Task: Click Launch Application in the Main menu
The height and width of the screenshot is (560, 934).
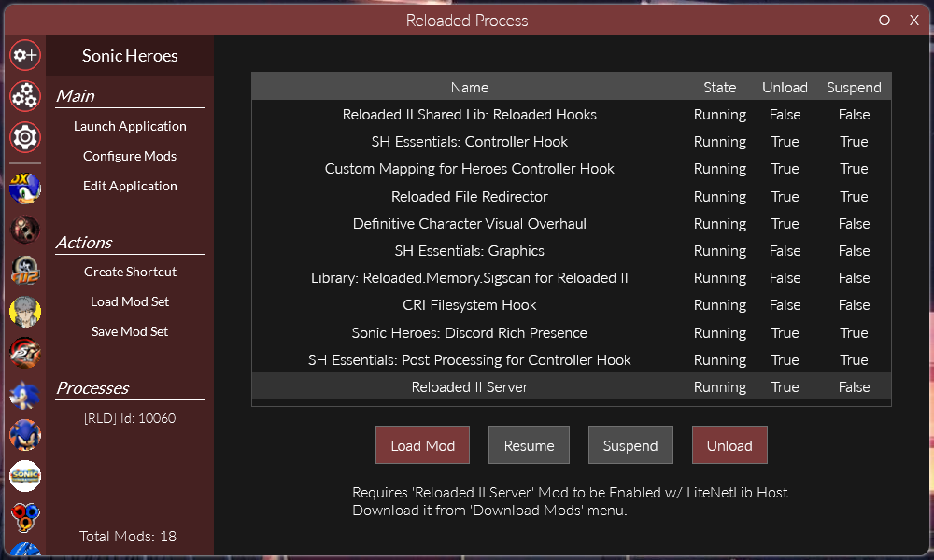Action: point(130,126)
